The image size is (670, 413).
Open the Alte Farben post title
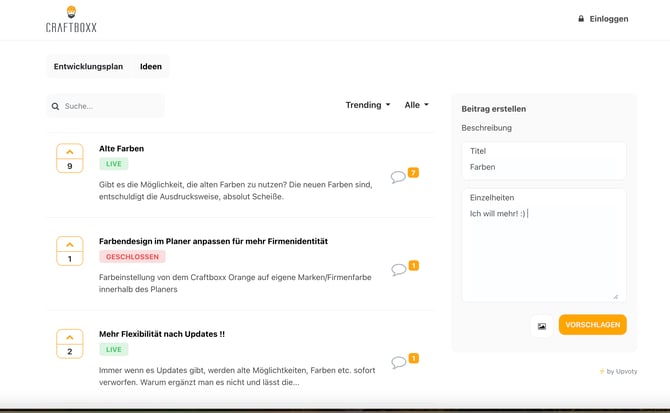click(122, 148)
